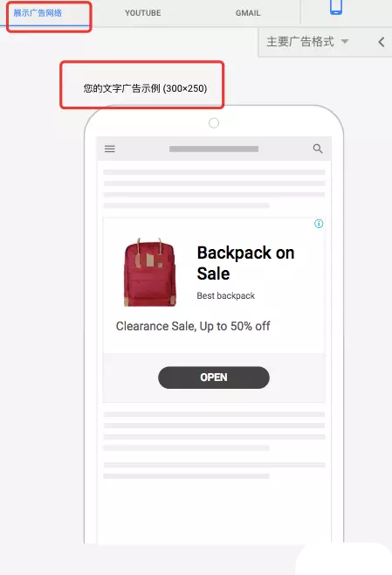Click the "Backpack on Sale" headline
Viewport: 392px width, 575px height.
click(245, 263)
